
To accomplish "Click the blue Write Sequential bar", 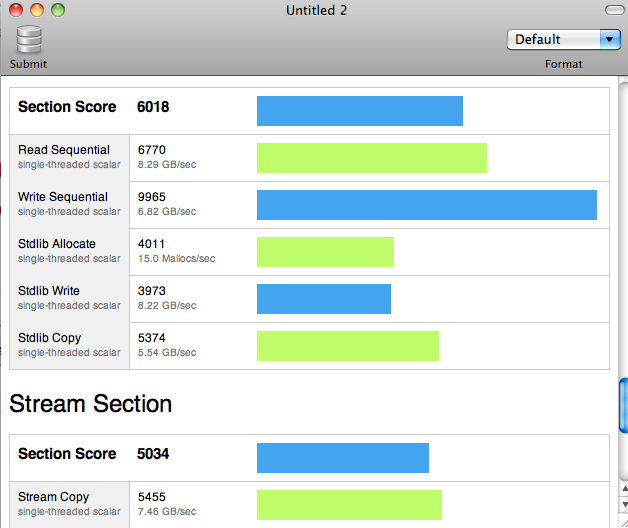I will pyautogui.click(x=427, y=205).
